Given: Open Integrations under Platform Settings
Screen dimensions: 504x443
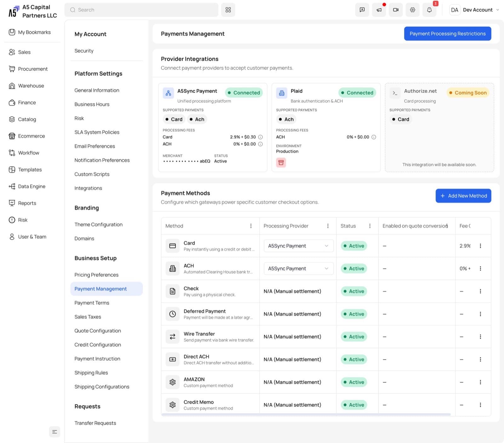Looking at the screenshot, I should tap(88, 188).
